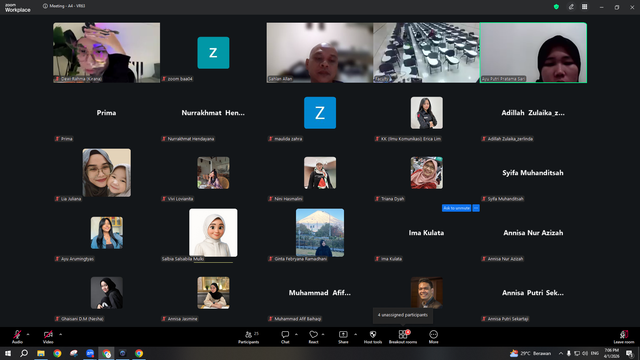
Task: Show hidden system tray icons chevron
Action: [x=561, y=353]
